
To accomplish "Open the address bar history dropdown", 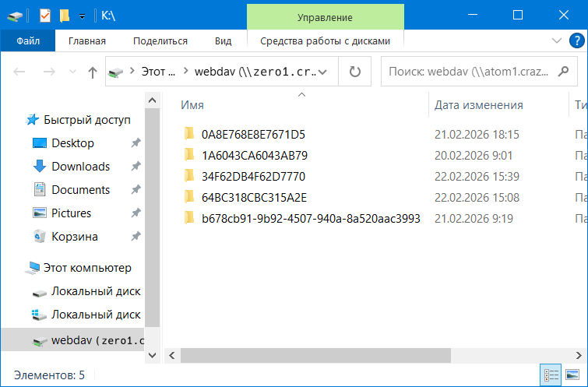I will click(324, 72).
